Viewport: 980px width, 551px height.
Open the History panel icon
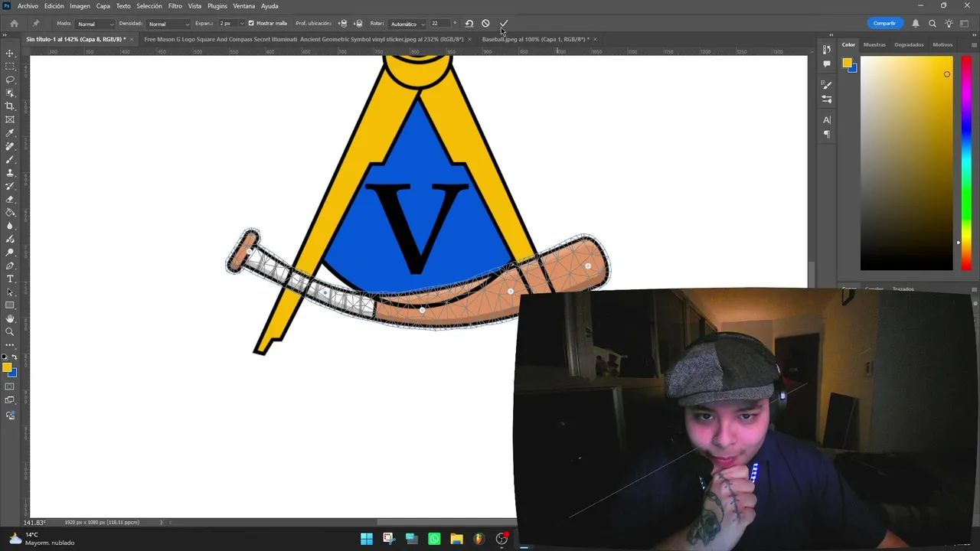827,50
